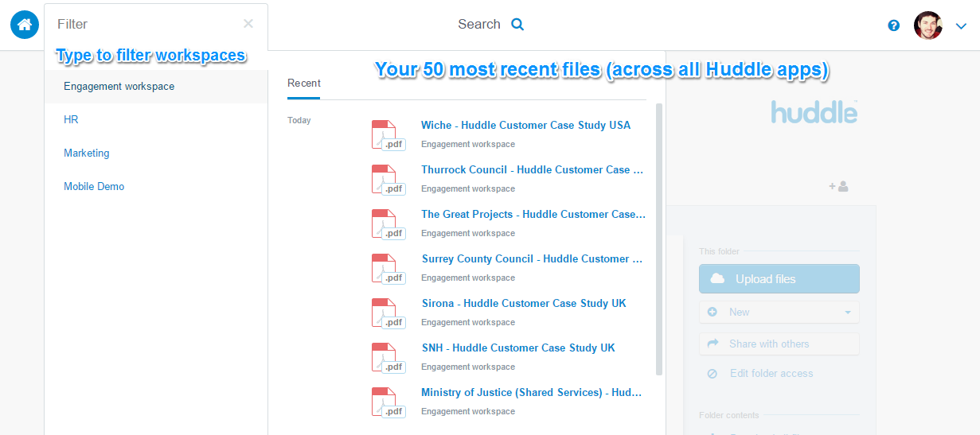Click the PDF icon for Ministry of Justice

pos(388,402)
